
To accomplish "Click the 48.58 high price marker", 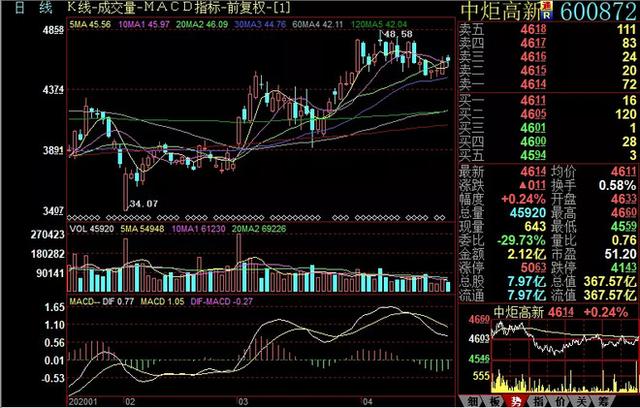I will coord(398,34).
